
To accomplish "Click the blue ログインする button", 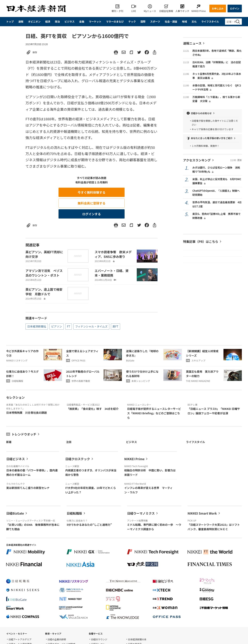I will click(x=91, y=214).
